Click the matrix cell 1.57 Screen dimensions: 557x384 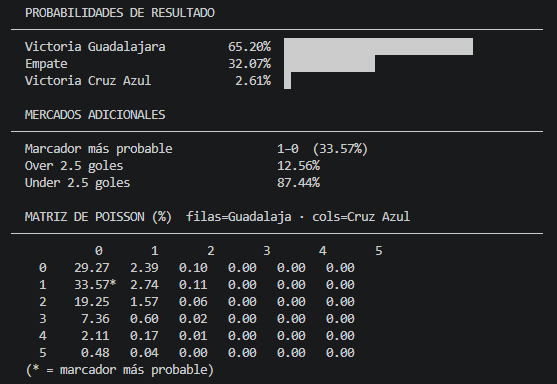click(x=144, y=302)
